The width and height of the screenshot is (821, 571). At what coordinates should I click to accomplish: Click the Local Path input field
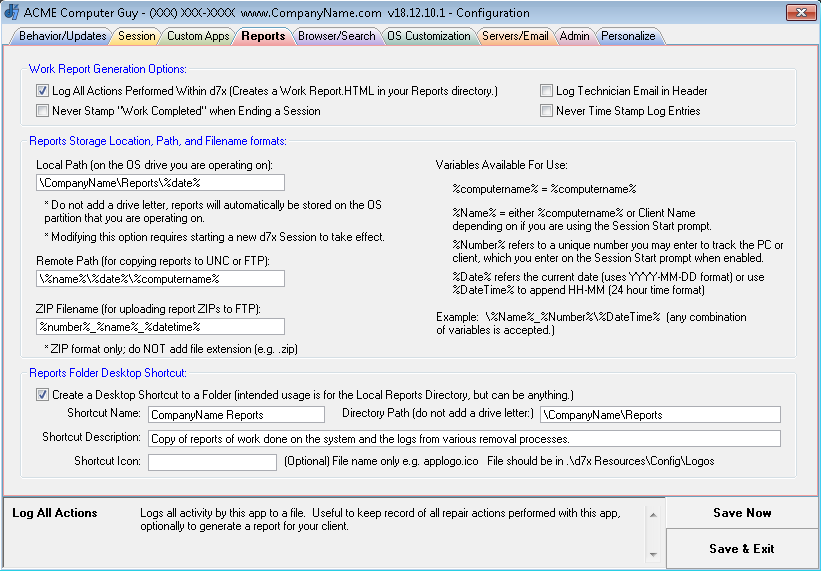coord(160,183)
